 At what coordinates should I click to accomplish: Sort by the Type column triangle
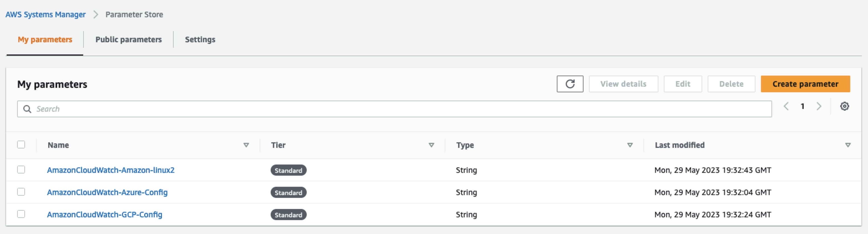point(629,145)
